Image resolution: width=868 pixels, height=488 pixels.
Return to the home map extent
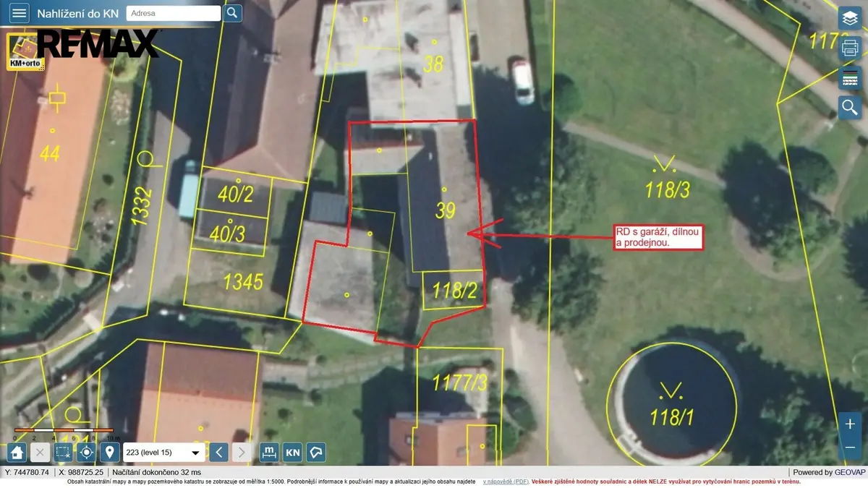coord(17,453)
